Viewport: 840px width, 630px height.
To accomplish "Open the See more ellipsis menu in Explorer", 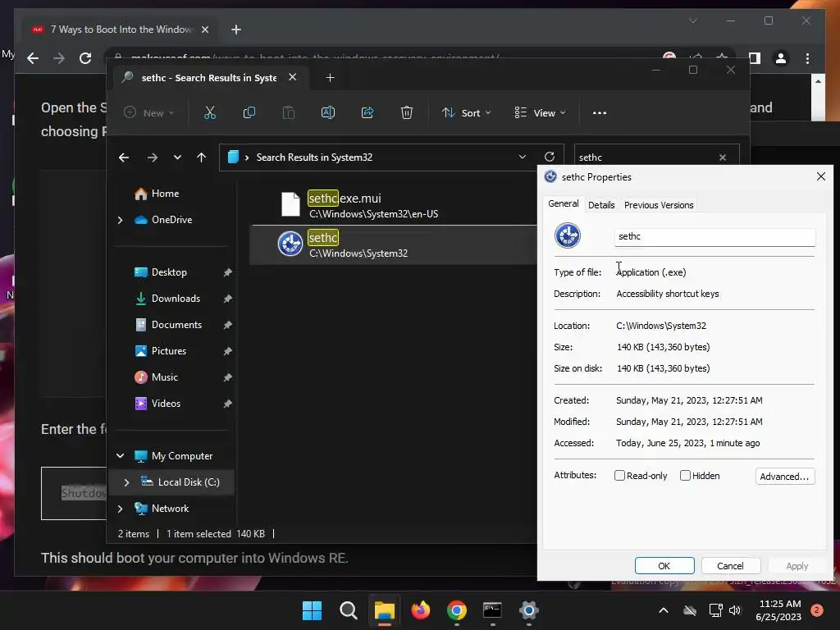I will [600, 113].
